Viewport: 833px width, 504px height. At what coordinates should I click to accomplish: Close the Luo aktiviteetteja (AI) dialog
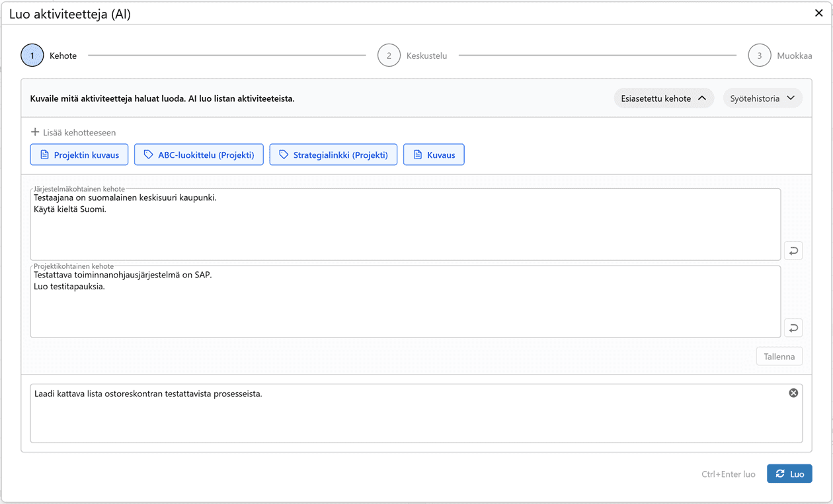tap(818, 13)
